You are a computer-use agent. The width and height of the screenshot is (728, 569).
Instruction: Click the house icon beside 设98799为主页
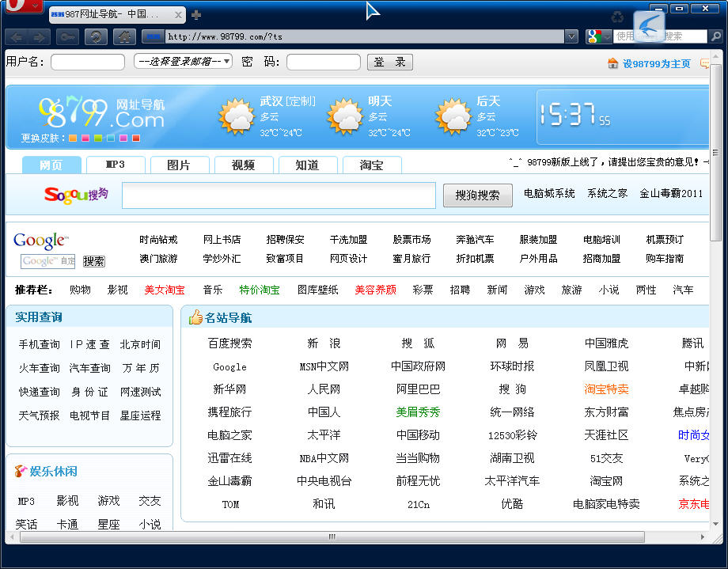point(612,63)
